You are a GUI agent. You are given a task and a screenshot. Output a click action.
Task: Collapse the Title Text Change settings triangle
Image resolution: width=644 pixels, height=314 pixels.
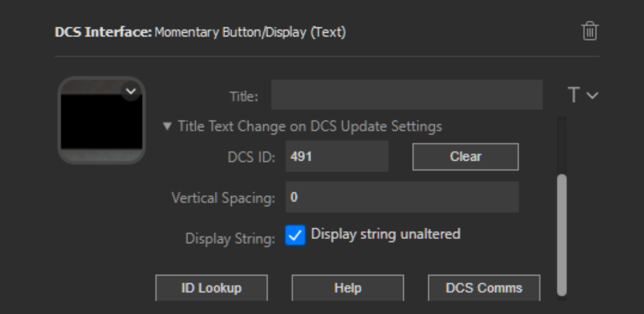pyautogui.click(x=167, y=126)
